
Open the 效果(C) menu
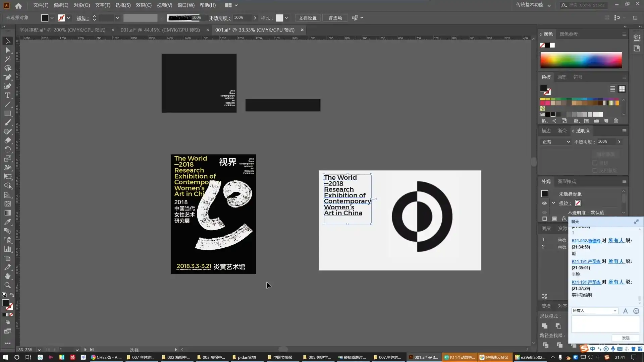[x=144, y=5]
